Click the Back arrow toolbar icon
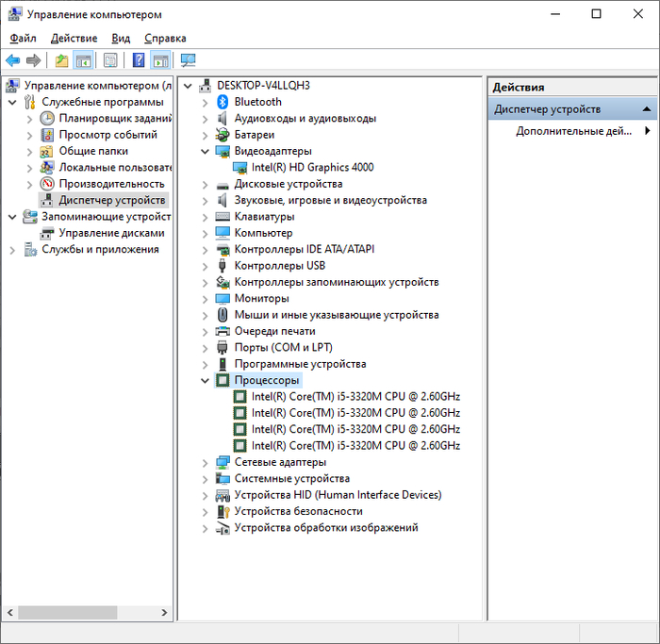The height and width of the screenshot is (644, 660). [12, 60]
